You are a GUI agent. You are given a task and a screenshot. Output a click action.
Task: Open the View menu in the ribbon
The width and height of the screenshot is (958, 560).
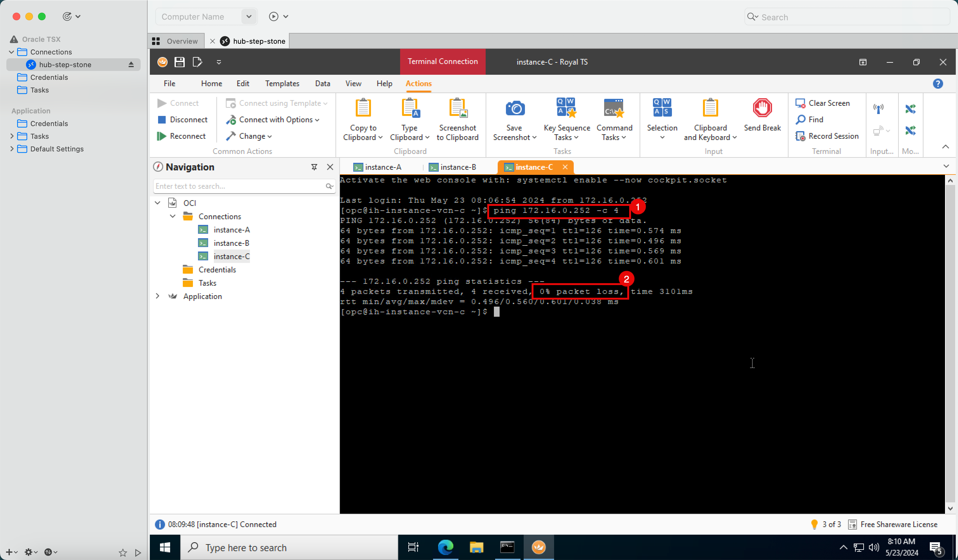353,83
